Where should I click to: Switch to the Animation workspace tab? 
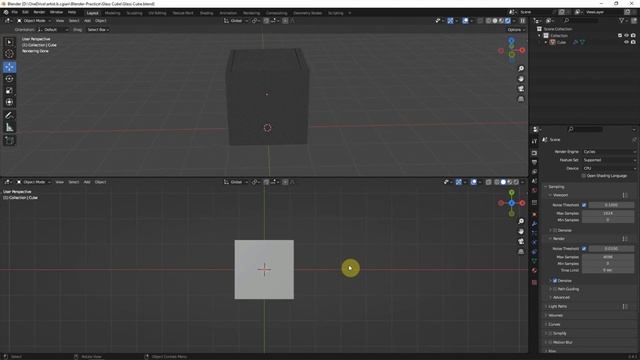tap(228, 13)
